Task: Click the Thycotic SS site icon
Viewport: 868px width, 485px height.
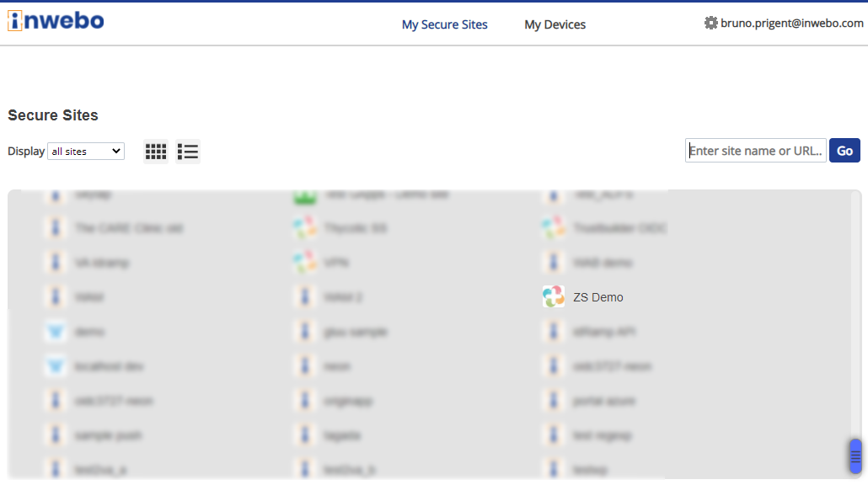Action: [304, 228]
